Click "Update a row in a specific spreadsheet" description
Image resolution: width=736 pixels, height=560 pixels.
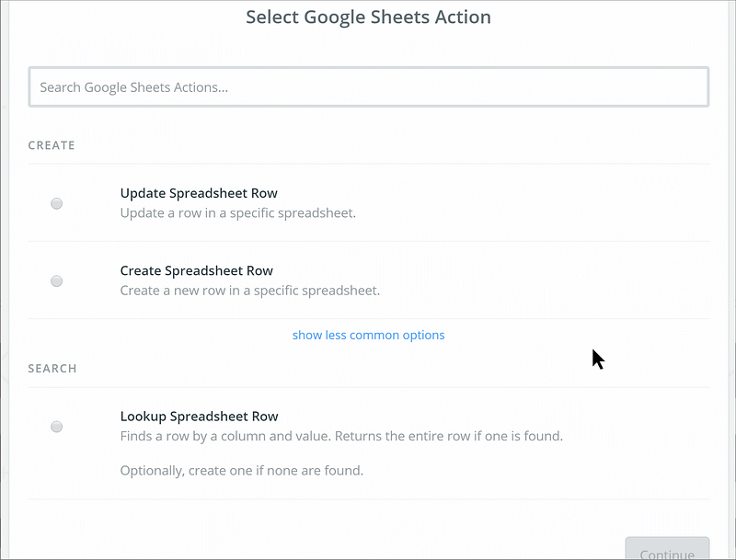click(237, 212)
